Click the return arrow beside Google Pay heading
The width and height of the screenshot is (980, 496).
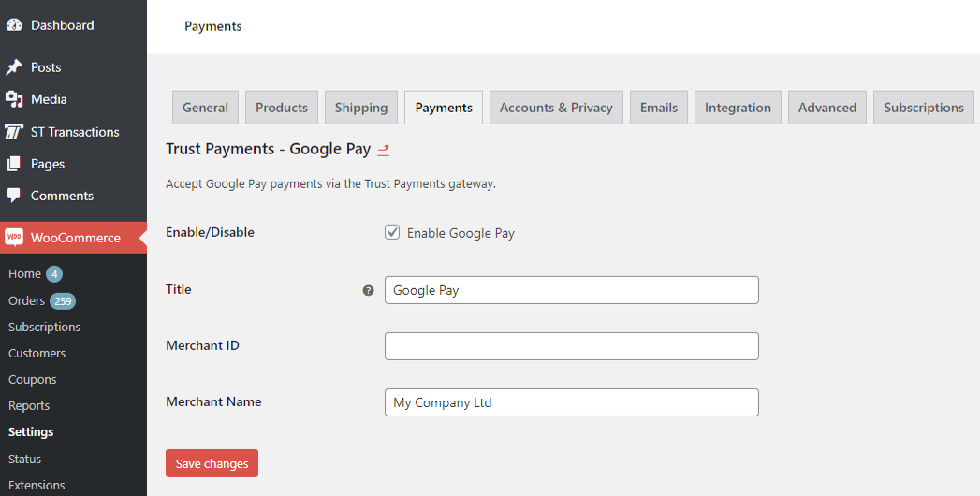tap(383, 150)
